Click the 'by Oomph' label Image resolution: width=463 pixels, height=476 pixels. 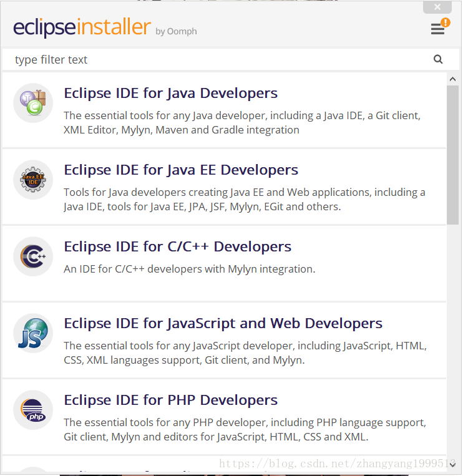click(176, 31)
